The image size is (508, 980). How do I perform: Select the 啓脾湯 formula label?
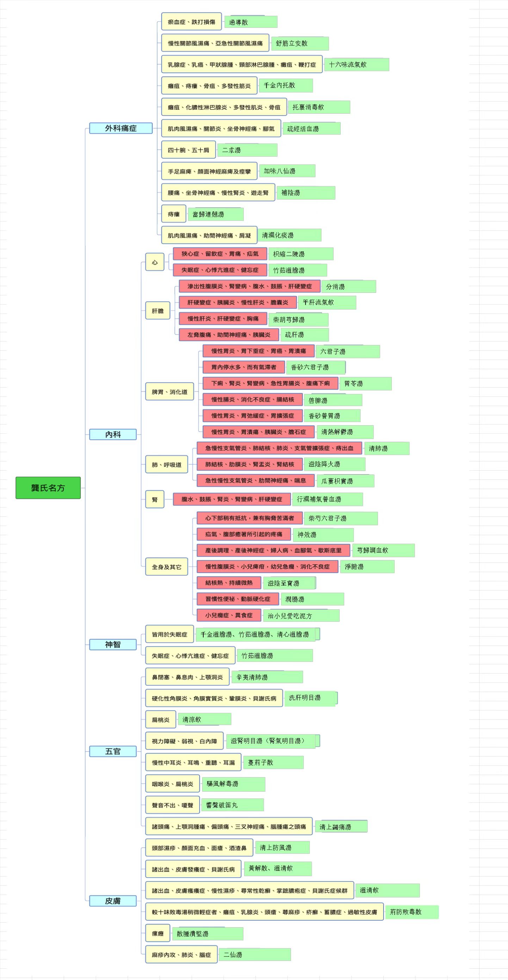click(333, 401)
